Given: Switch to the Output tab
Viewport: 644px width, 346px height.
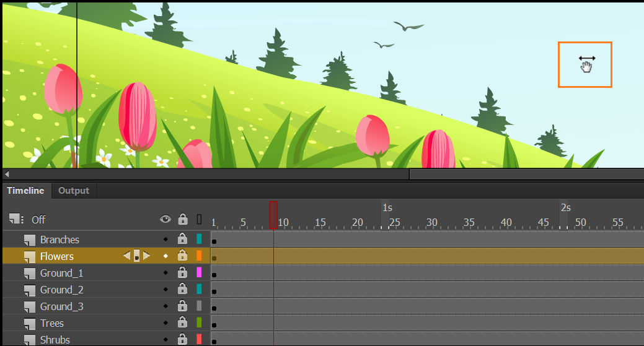Looking at the screenshot, I should pyautogui.click(x=74, y=191).
